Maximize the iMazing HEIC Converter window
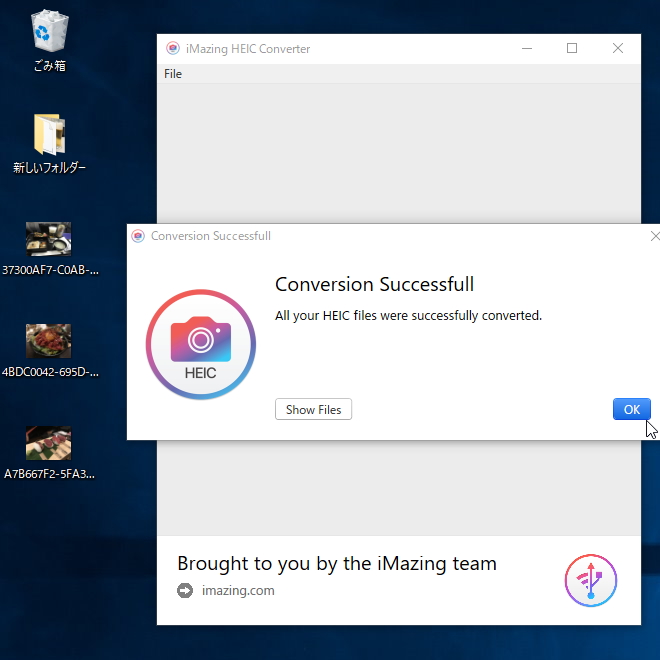 tap(572, 48)
